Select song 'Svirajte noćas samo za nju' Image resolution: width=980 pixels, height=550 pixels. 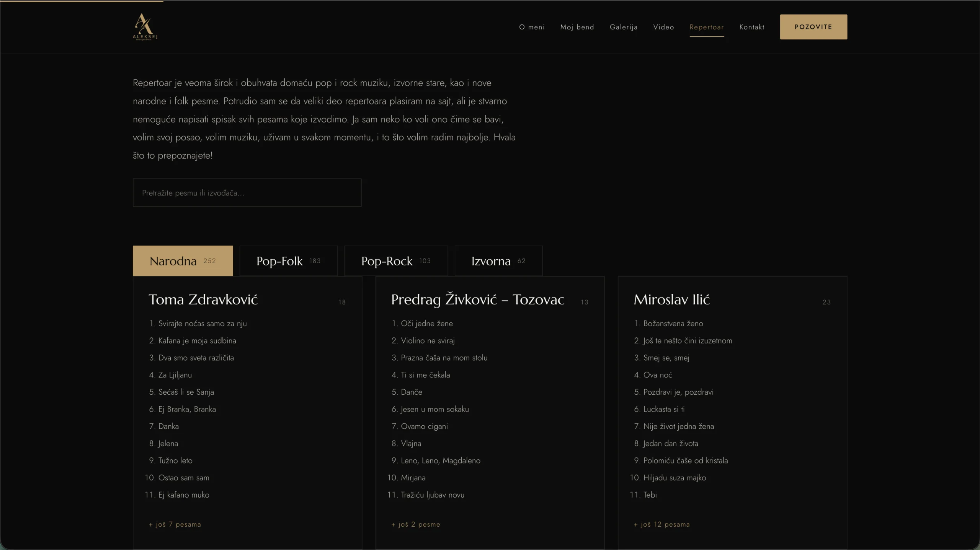(203, 324)
